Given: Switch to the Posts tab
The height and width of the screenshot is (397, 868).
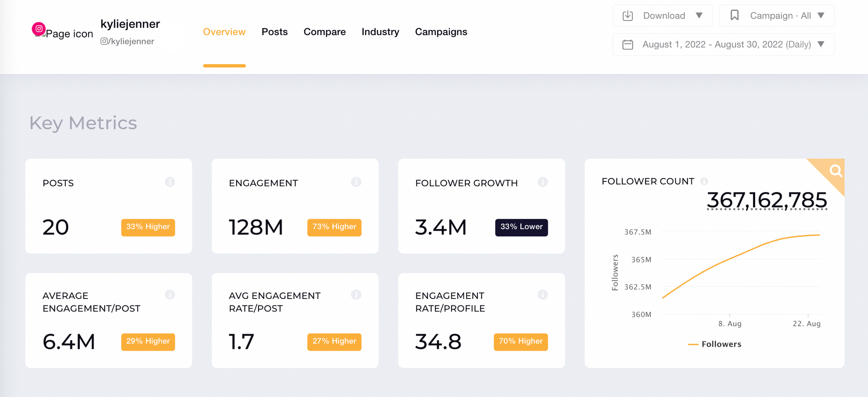Looking at the screenshot, I should (275, 32).
